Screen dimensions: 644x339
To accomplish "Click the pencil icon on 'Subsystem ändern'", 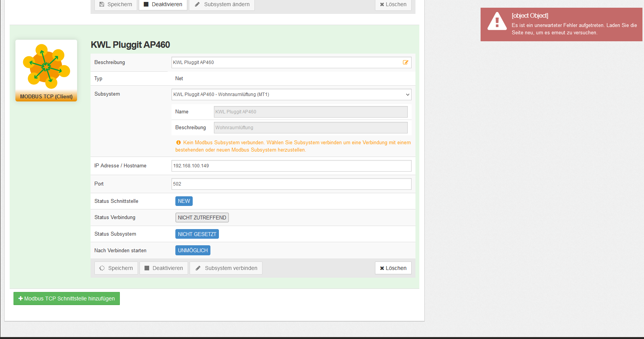I will pyautogui.click(x=197, y=5).
